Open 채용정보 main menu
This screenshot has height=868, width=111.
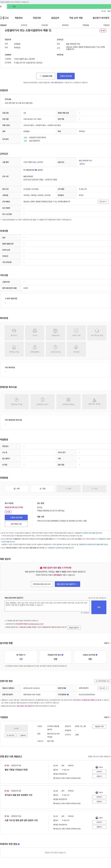click(x=19, y=18)
